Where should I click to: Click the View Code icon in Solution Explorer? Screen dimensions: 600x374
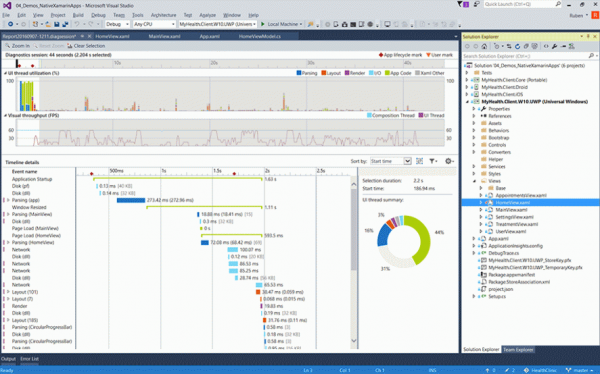coord(546,46)
